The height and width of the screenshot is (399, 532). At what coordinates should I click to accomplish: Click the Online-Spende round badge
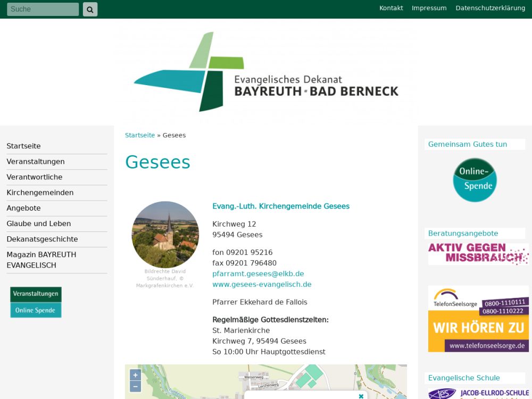(474, 180)
